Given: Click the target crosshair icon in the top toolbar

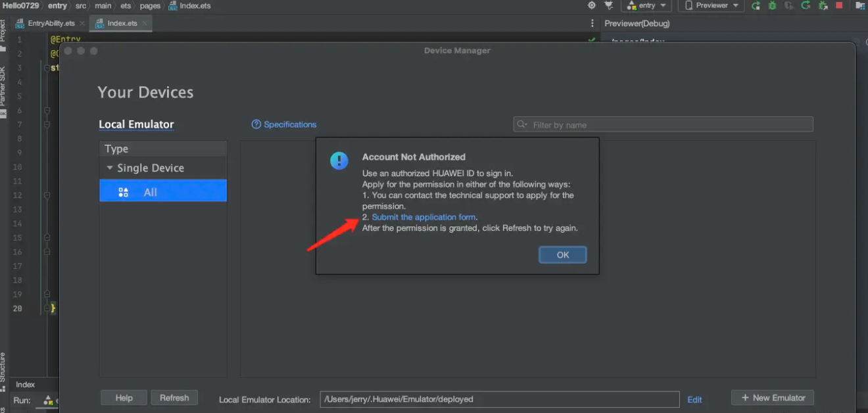Looking at the screenshot, I should pos(592,5).
